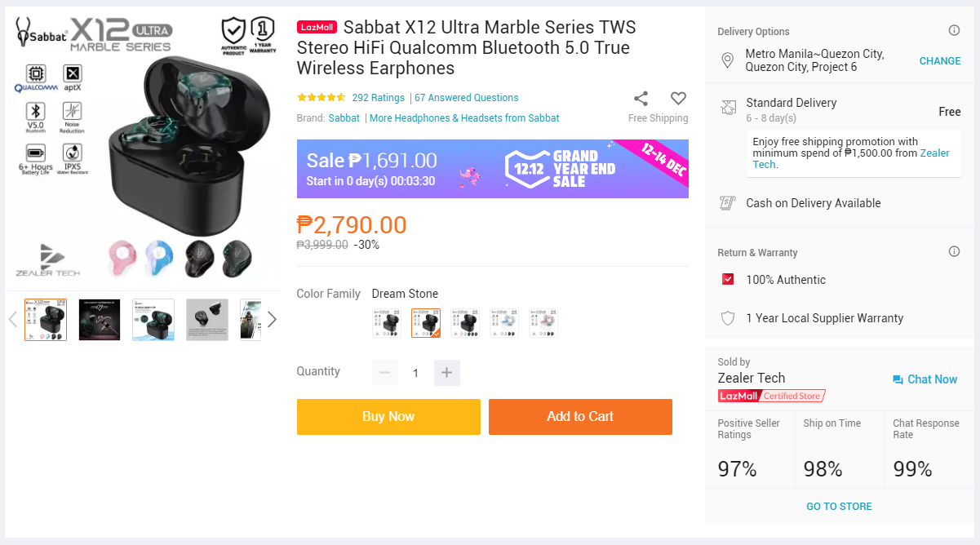Open Return & Warranty info icon
This screenshot has width=980, height=545.
[x=954, y=252]
